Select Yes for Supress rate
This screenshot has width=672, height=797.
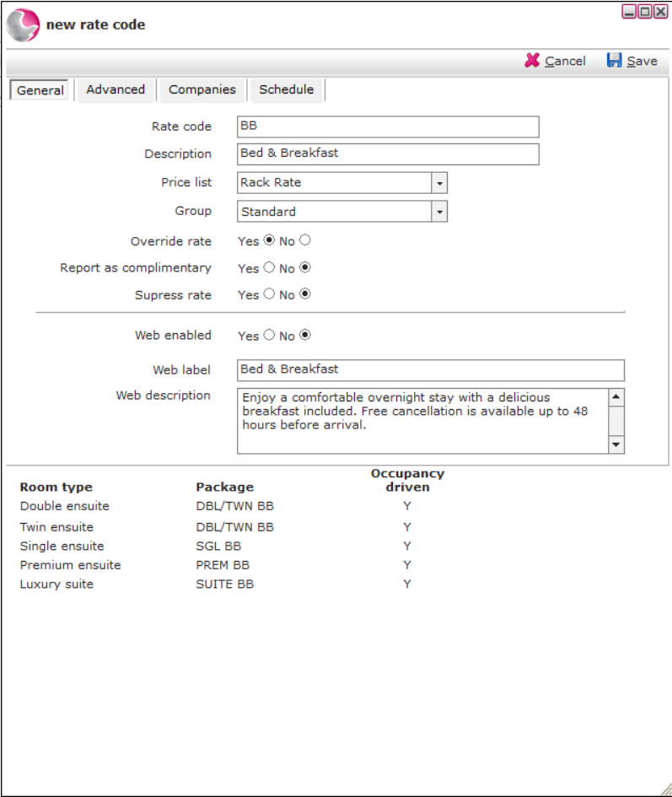[x=270, y=293]
